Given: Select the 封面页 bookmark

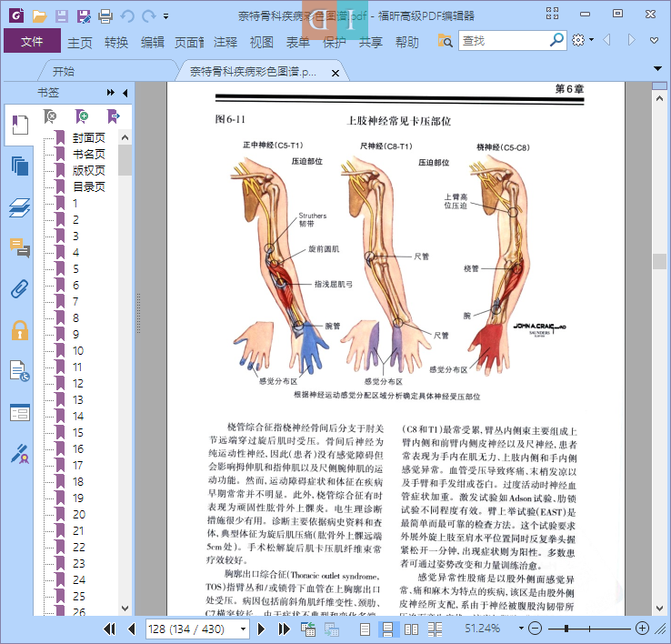Looking at the screenshot, I should [88, 138].
